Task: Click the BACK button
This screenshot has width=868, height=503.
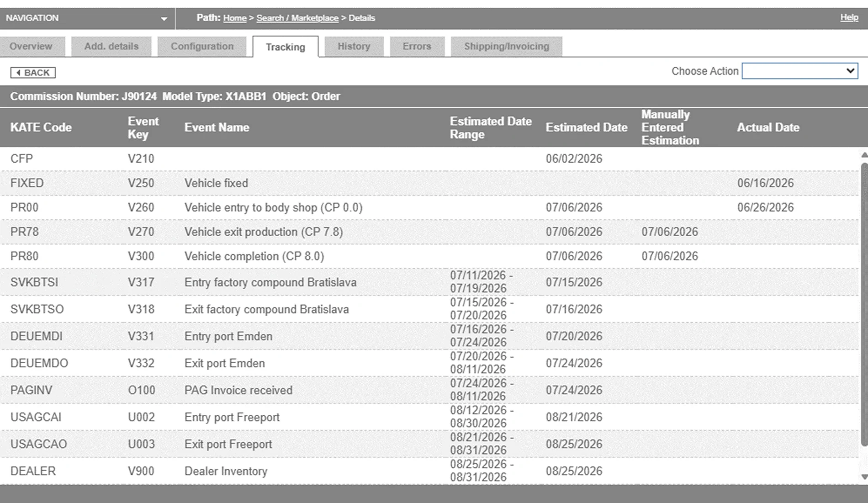Action: (33, 73)
